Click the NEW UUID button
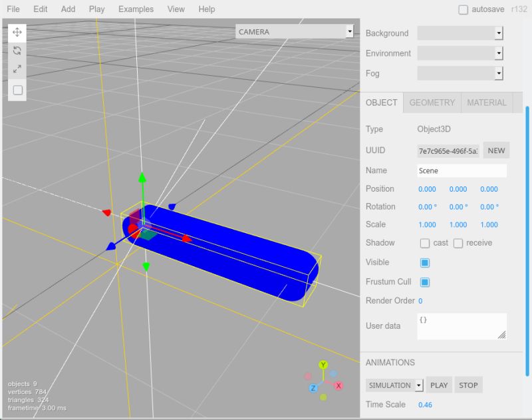 pyautogui.click(x=496, y=150)
